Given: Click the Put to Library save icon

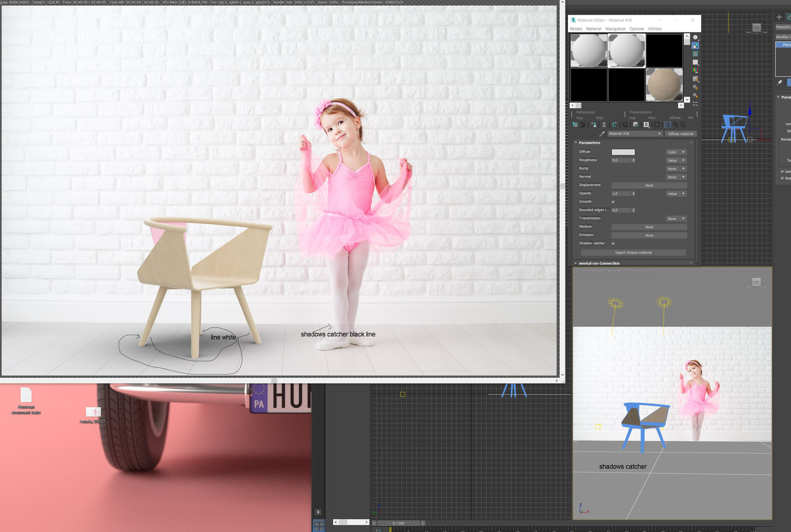Looking at the screenshot, I should [x=636, y=125].
